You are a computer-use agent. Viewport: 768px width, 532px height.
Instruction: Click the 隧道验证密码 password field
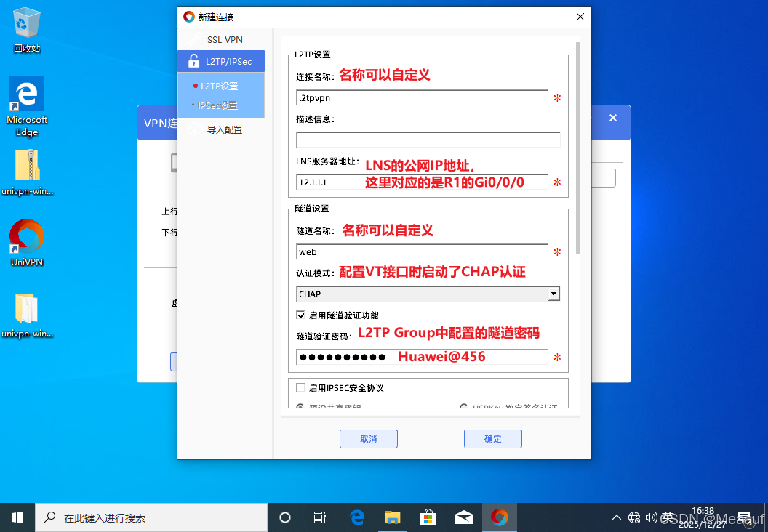[423, 357]
